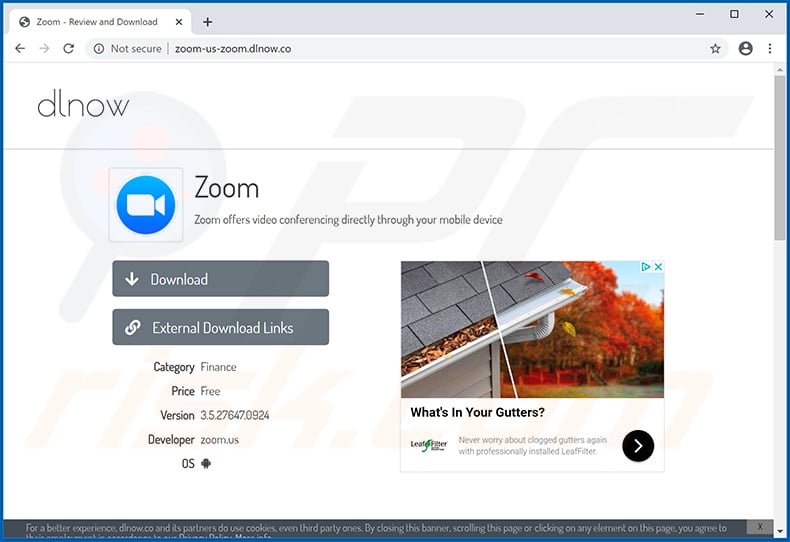Click the page vertical scrollbar thumb
Screen dimensions: 790x542
click(x=780, y=159)
